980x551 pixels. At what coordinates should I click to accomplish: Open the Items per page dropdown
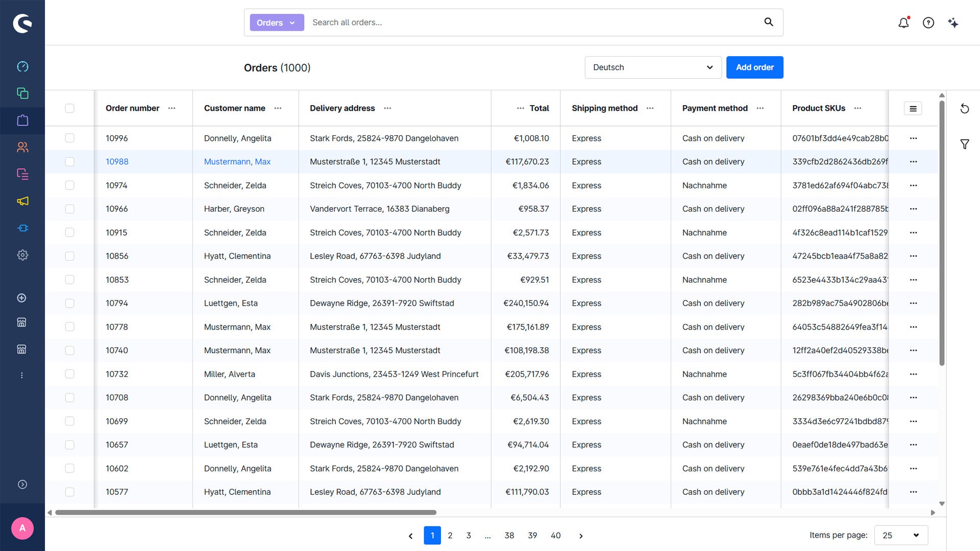click(901, 535)
